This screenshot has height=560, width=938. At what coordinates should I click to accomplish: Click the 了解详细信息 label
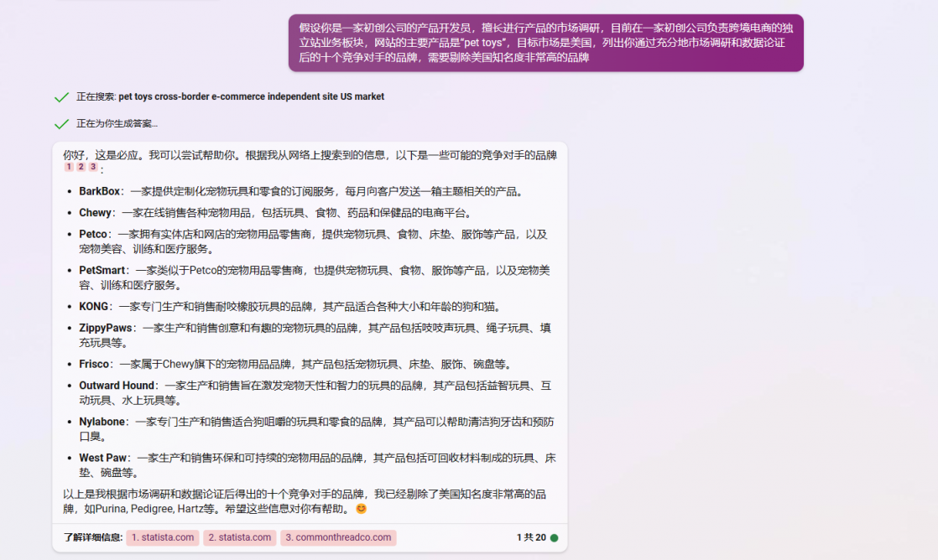tap(93, 537)
